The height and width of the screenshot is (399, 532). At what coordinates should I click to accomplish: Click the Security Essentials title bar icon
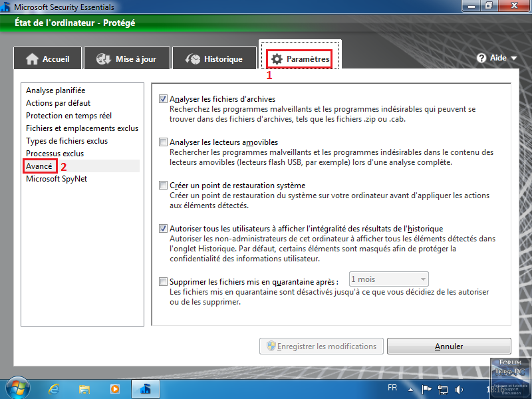(x=6, y=7)
